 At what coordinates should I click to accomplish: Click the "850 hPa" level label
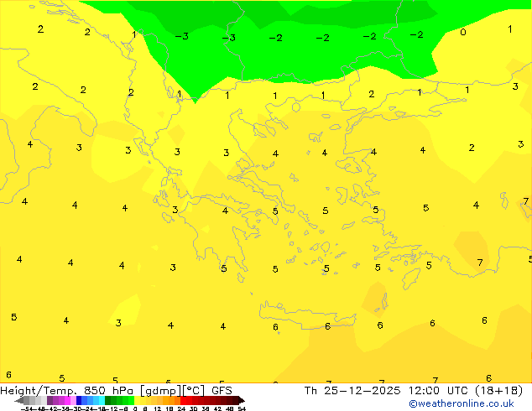[x=108, y=391]
